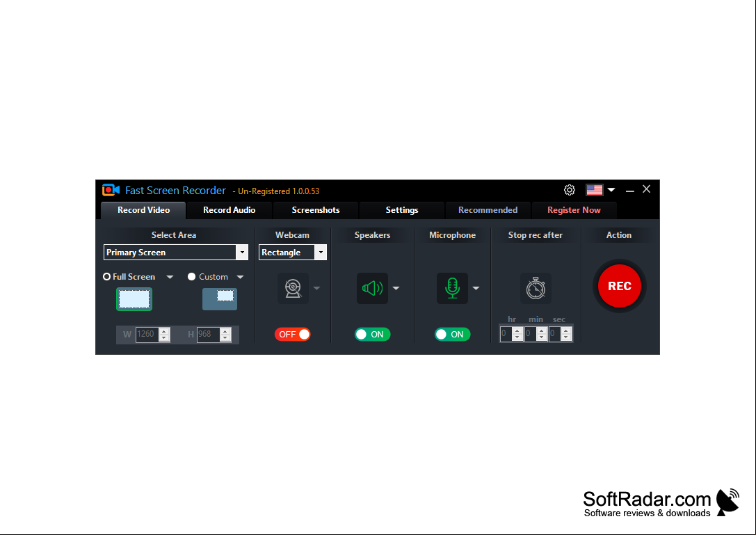
Task: Click the sec stop-timer input field
Action: [x=554, y=334]
